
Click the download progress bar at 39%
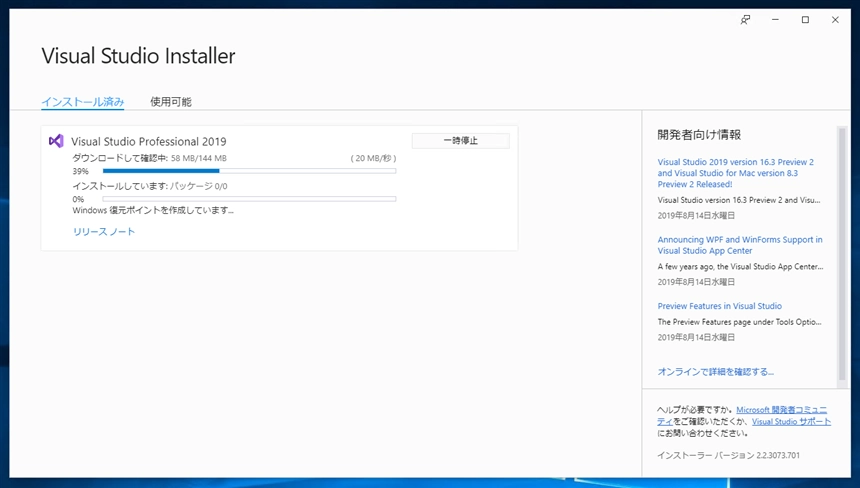[x=249, y=171]
